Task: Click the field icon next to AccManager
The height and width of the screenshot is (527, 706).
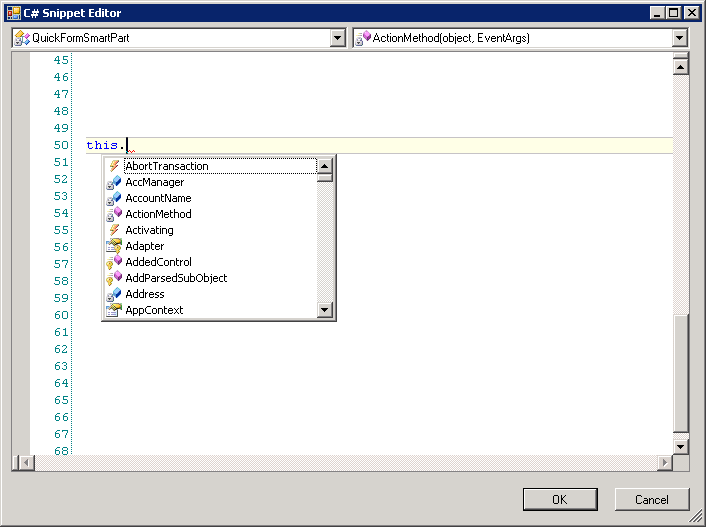Action: click(x=114, y=182)
